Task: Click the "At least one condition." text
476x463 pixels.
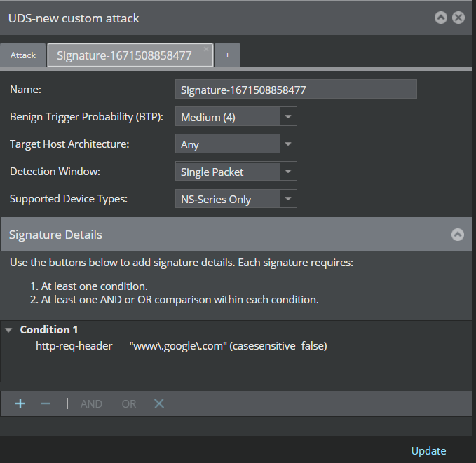Action: 94,286
